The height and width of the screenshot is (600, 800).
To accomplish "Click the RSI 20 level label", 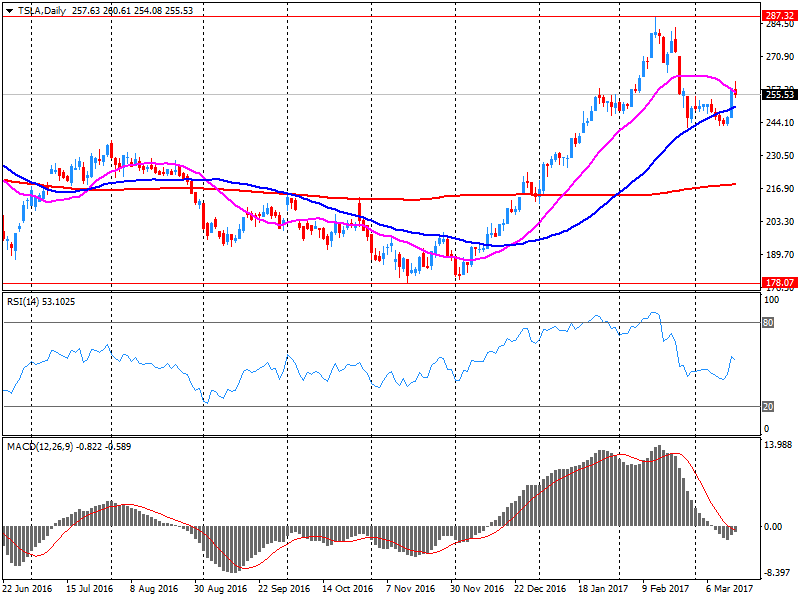I will tap(770, 406).
